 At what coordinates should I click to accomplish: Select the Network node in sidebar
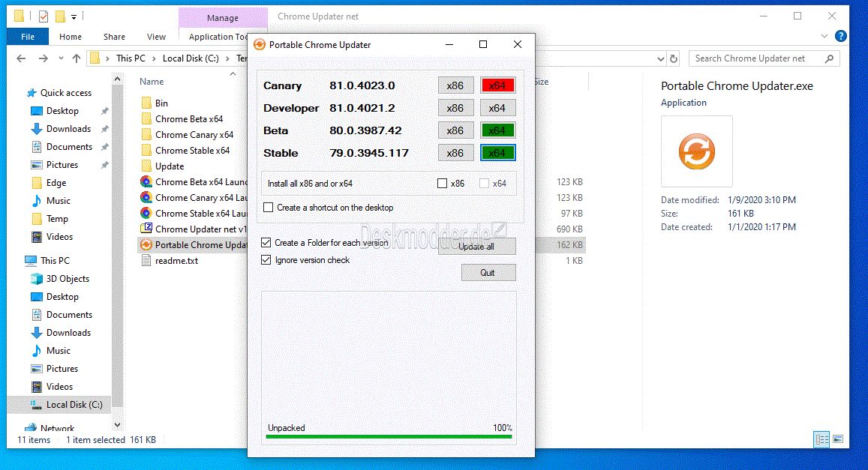(57, 428)
